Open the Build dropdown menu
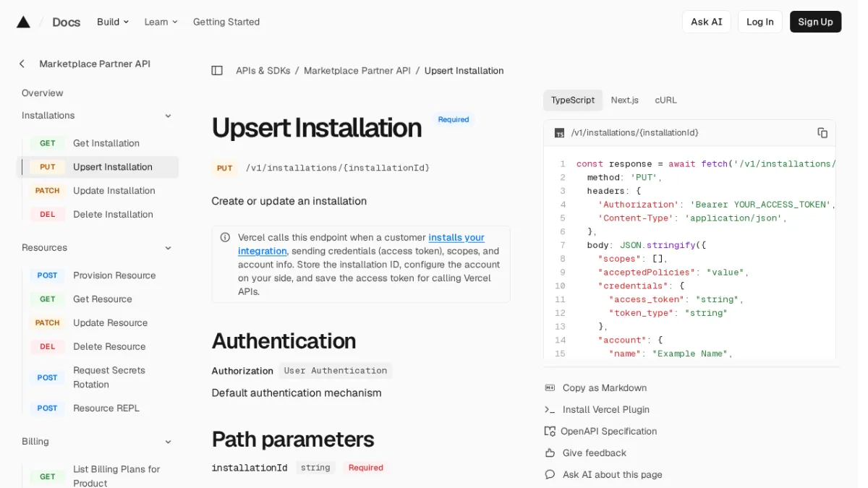 coord(113,22)
